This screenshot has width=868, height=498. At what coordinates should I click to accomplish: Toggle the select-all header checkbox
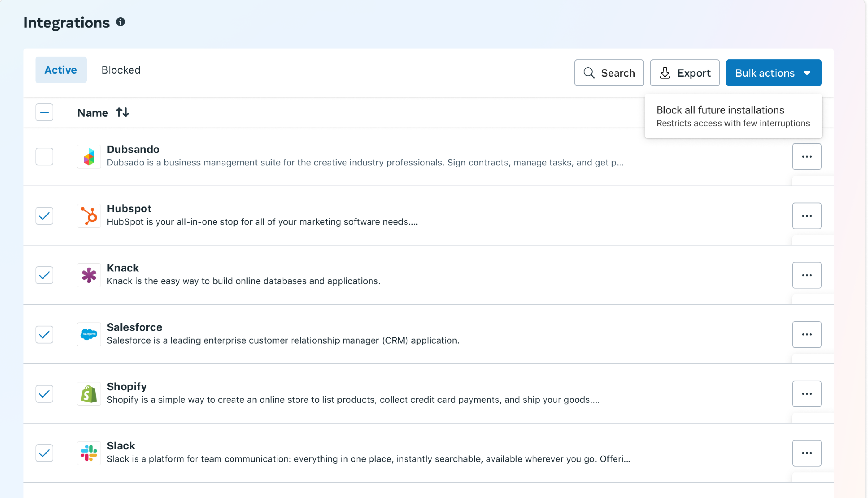pos(44,112)
